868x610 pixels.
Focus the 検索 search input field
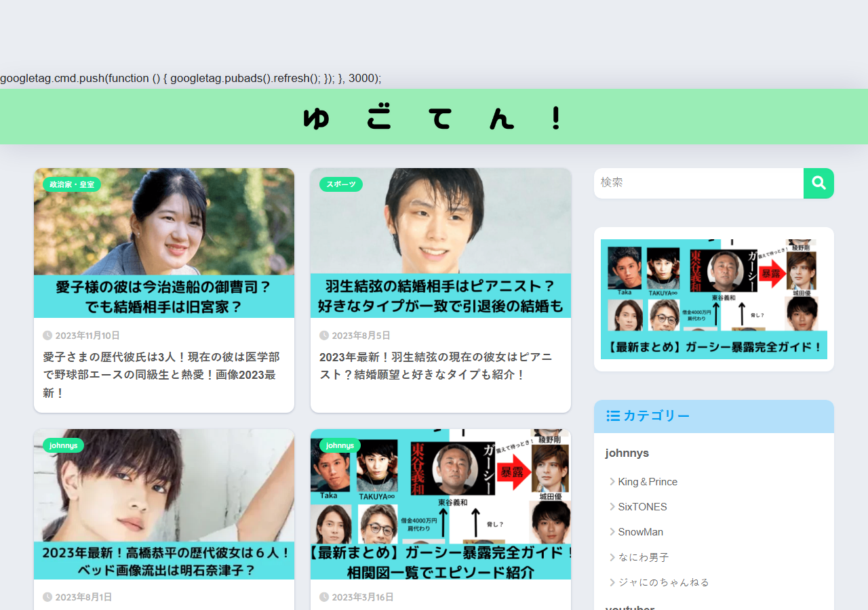[x=698, y=183]
